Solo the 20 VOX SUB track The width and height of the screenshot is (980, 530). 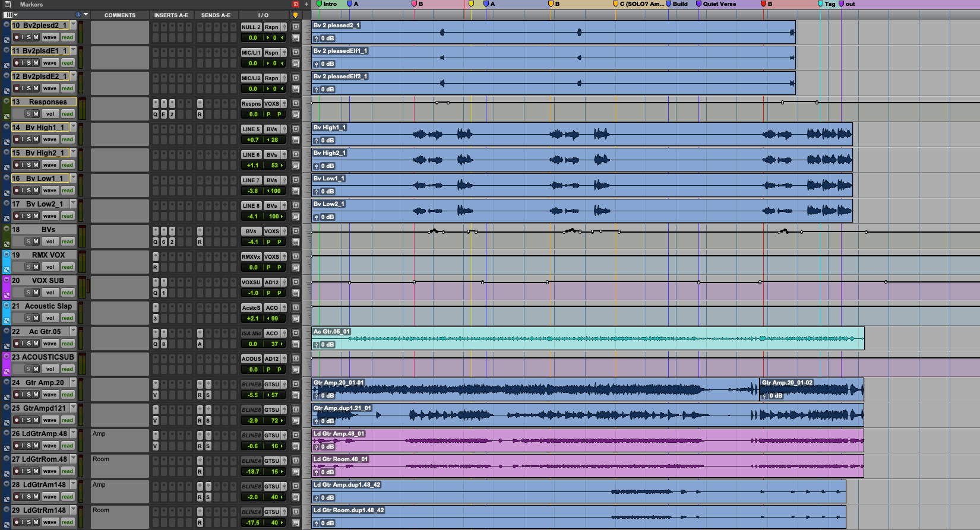[x=29, y=293]
